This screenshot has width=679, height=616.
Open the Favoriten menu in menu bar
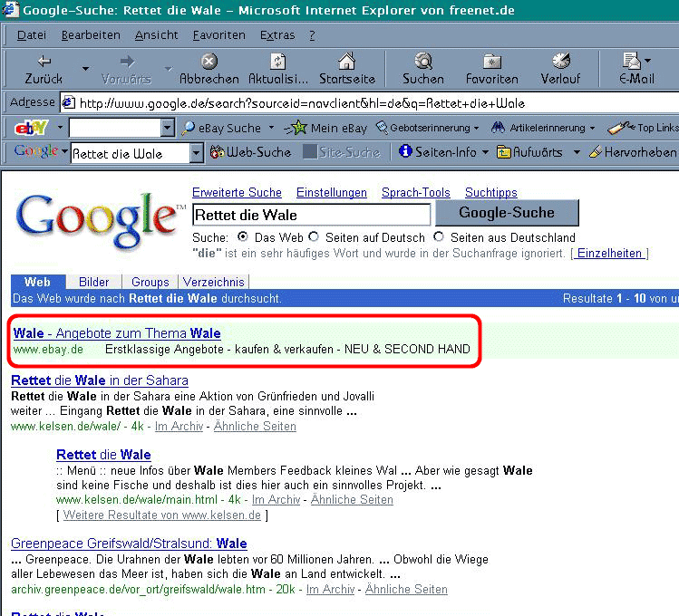(219, 35)
